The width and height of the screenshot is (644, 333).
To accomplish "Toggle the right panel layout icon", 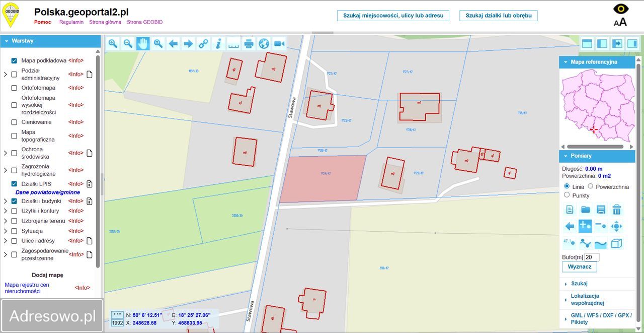I will (632, 43).
